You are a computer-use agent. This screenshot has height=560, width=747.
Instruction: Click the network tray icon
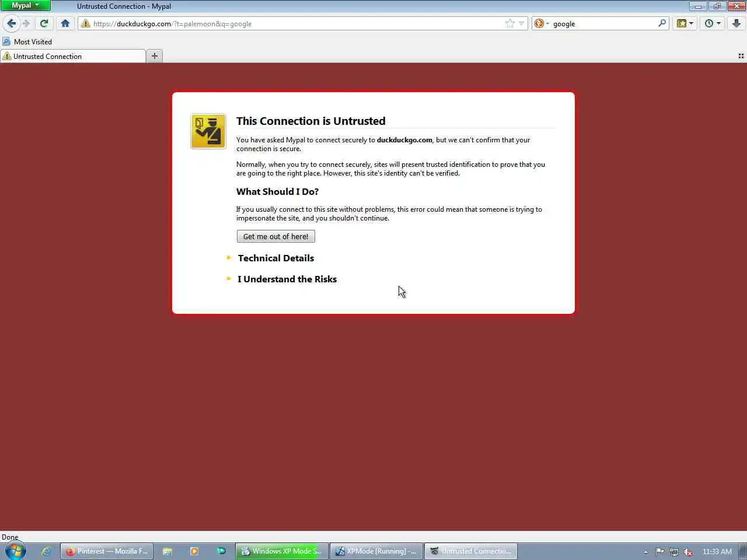point(674,552)
